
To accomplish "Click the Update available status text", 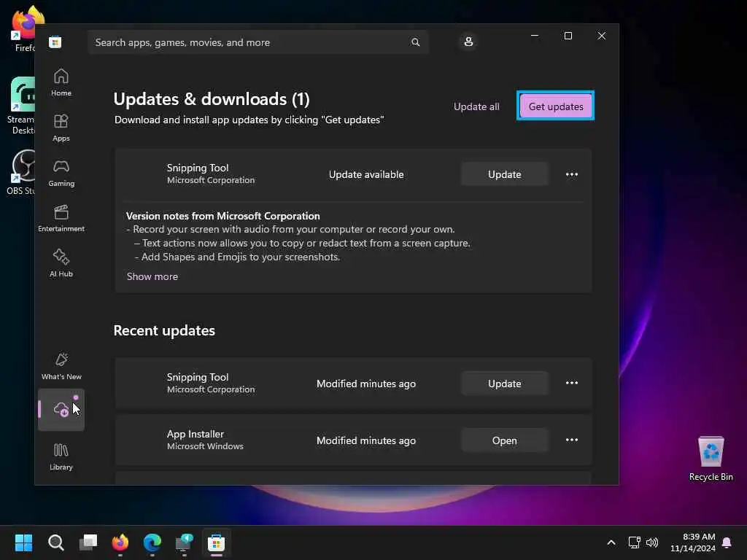I will 366,175.
